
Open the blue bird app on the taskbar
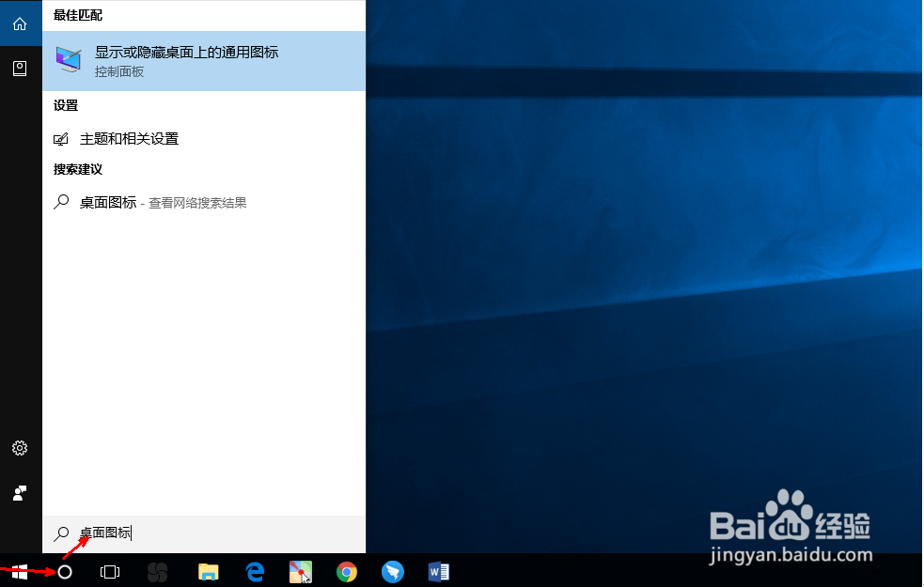click(393, 572)
